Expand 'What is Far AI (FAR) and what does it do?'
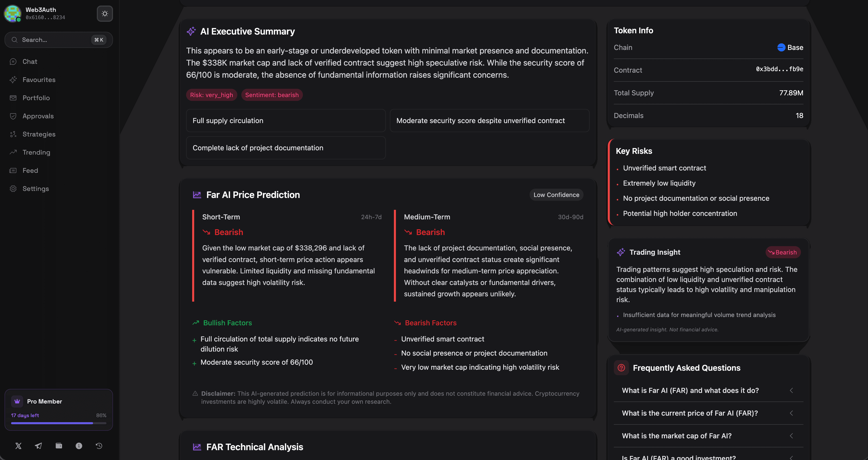Viewport: 868px width, 460px height. (708, 391)
